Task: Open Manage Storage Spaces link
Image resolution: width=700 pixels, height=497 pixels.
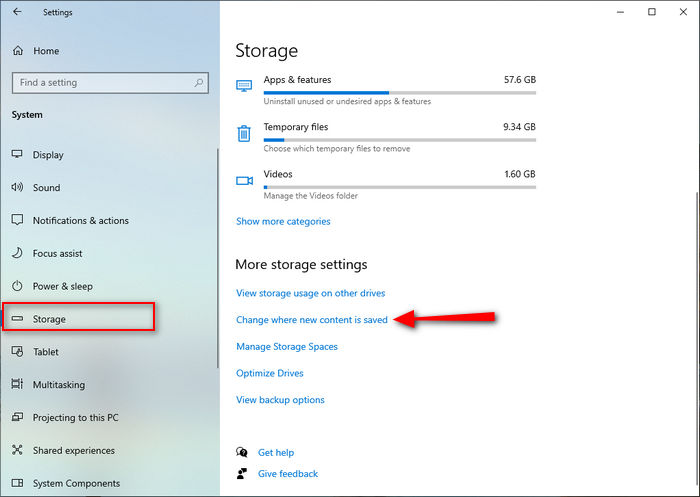Action: click(x=287, y=347)
